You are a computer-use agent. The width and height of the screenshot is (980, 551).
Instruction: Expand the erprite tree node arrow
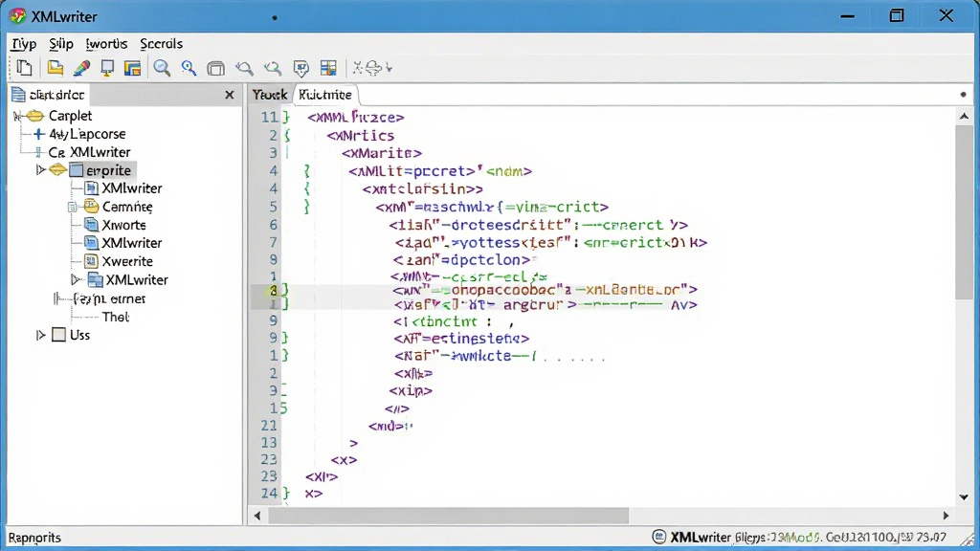point(40,170)
